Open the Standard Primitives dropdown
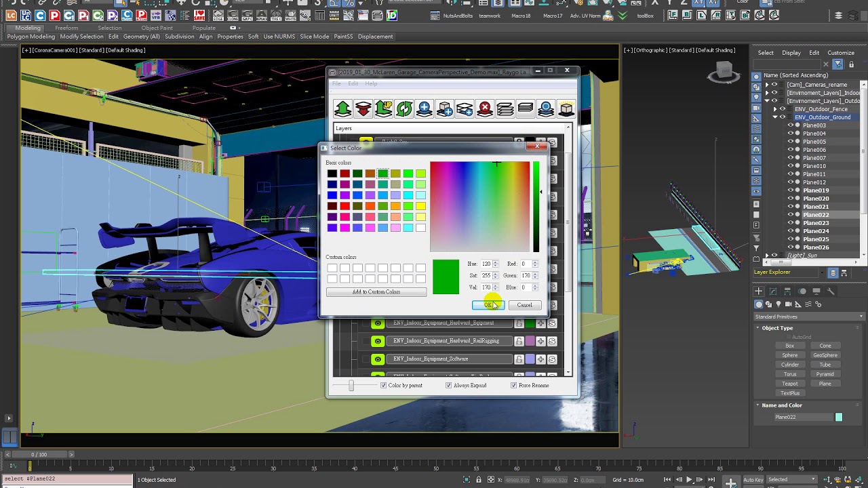Screen dimensions: 868x488 (809, 317)
